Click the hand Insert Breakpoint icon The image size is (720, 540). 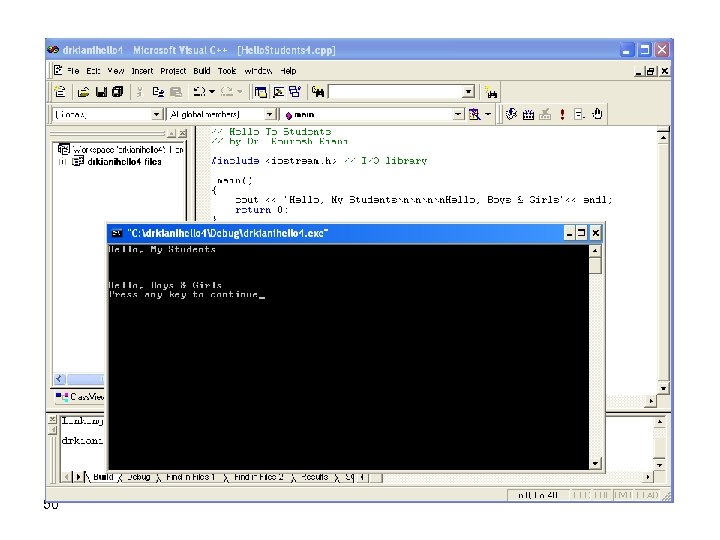click(597, 114)
